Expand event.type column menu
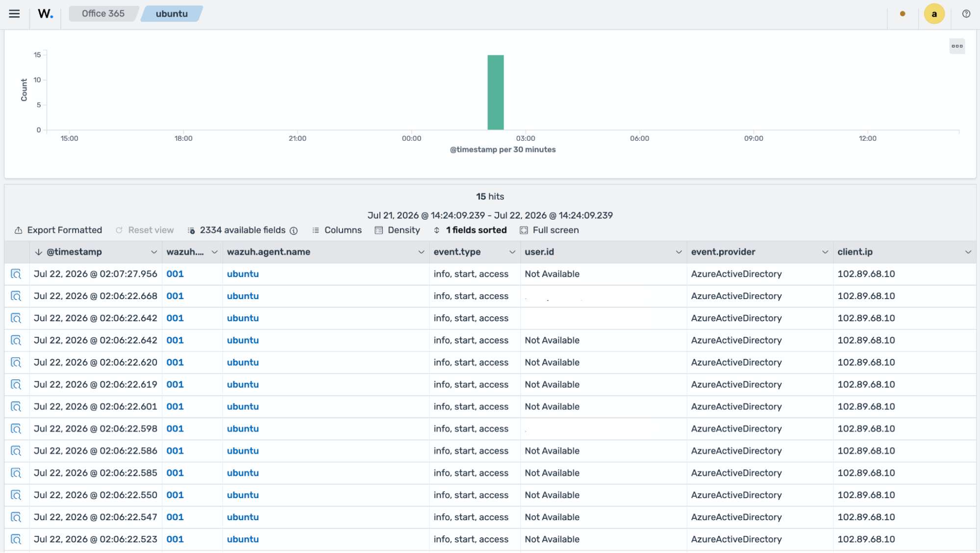980x553 pixels. (x=512, y=252)
